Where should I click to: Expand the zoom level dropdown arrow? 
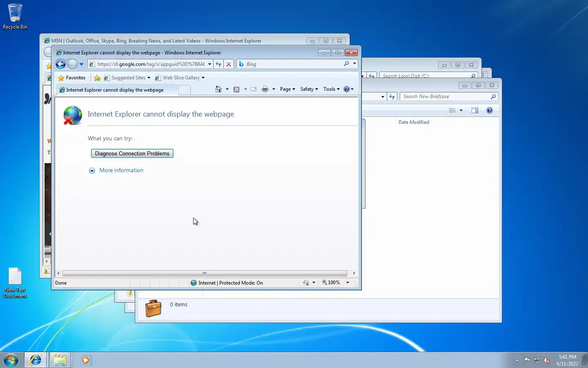[x=348, y=283]
